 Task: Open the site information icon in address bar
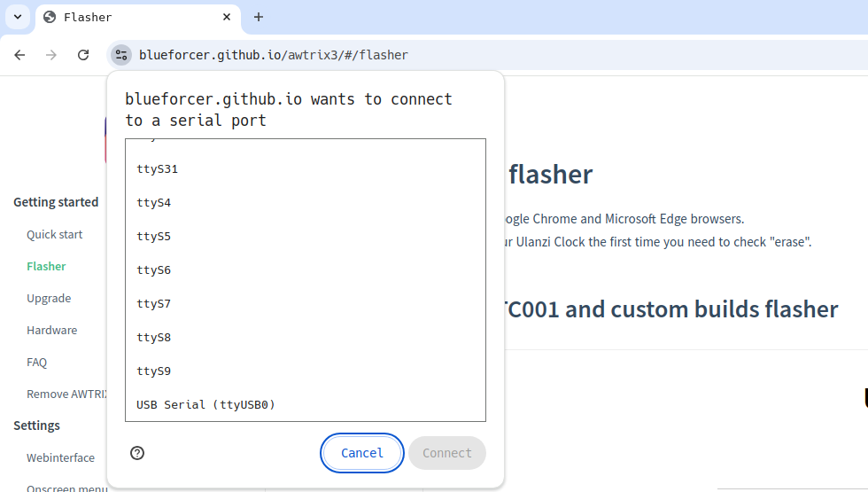point(121,55)
